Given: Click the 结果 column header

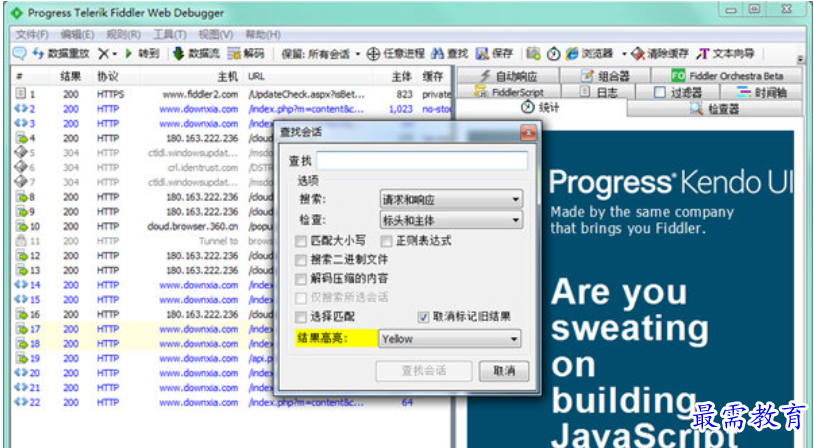Looking at the screenshot, I should [71, 77].
